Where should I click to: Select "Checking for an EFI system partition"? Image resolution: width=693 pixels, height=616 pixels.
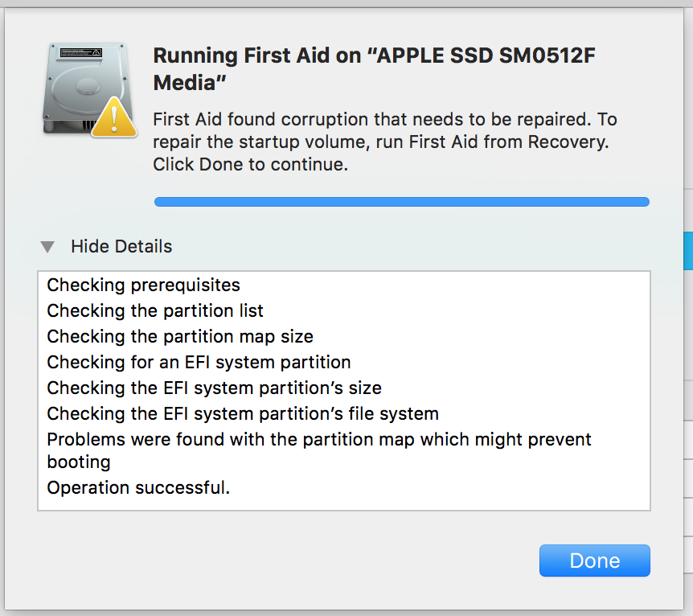click(199, 362)
